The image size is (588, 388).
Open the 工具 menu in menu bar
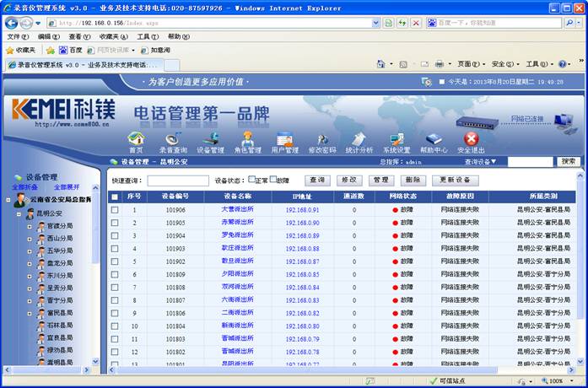tap(148, 37)
